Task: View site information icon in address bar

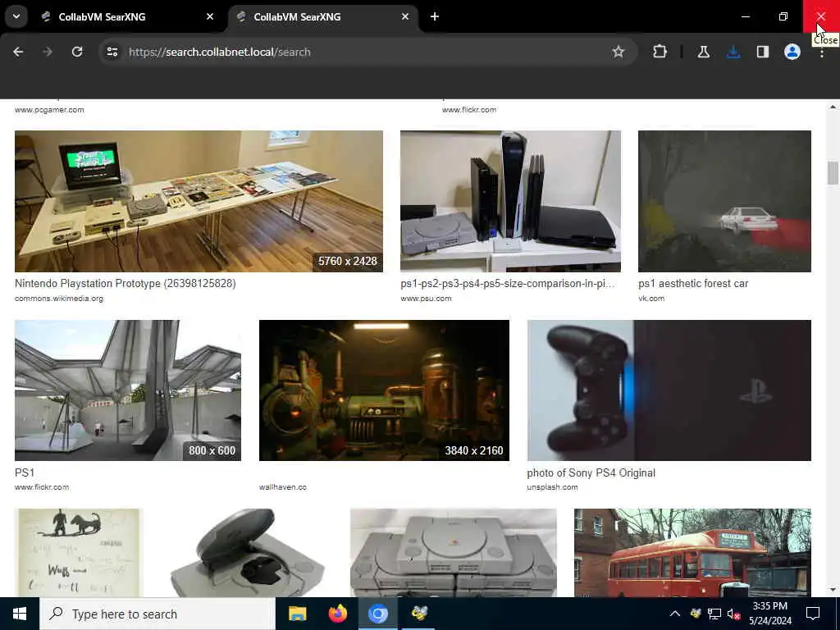Action: click(x=112, y=52)
